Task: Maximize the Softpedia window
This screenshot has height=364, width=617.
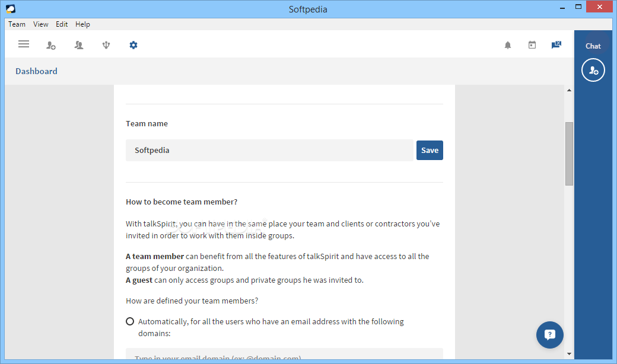Action: pyautogui.click(x=578, y=7)
